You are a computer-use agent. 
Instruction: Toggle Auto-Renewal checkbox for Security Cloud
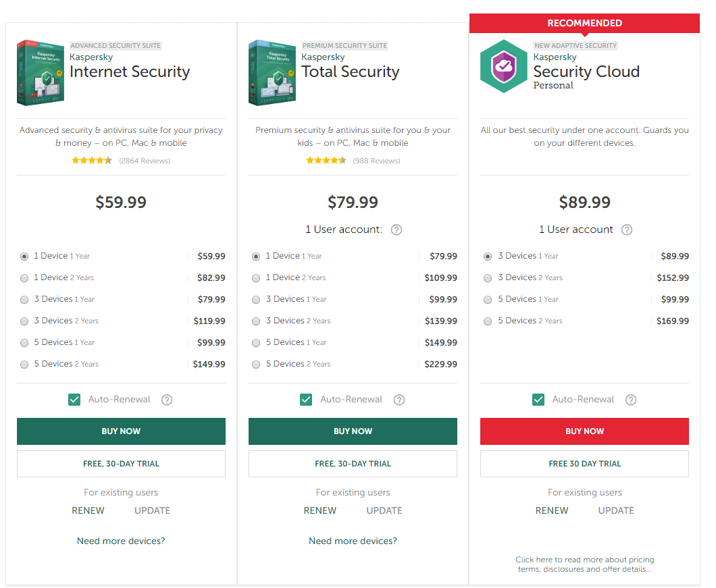pyautogui.click(x=538, y=400)
